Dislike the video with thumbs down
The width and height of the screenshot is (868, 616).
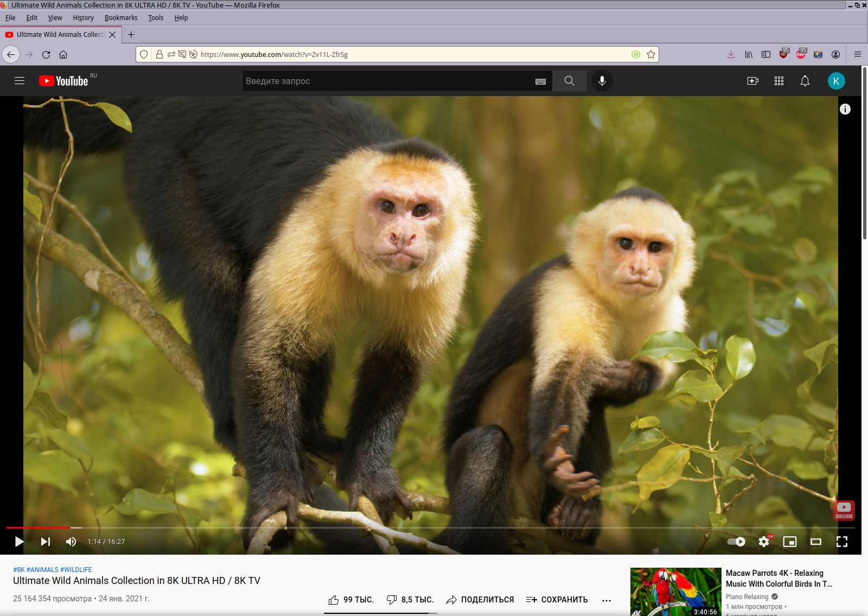pos(410,600)
